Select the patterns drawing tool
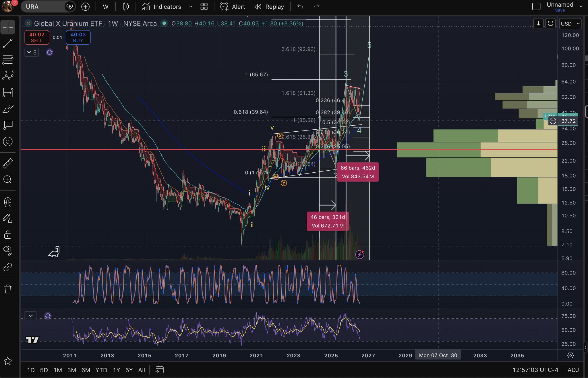This screenshot has width=588, height=378. pos(8,76)
